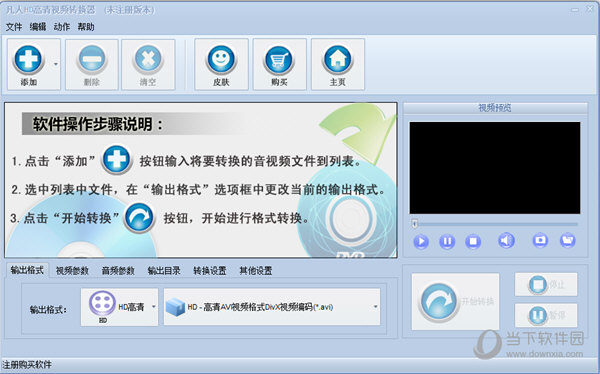Play the video preview

(x=421, y=242)
